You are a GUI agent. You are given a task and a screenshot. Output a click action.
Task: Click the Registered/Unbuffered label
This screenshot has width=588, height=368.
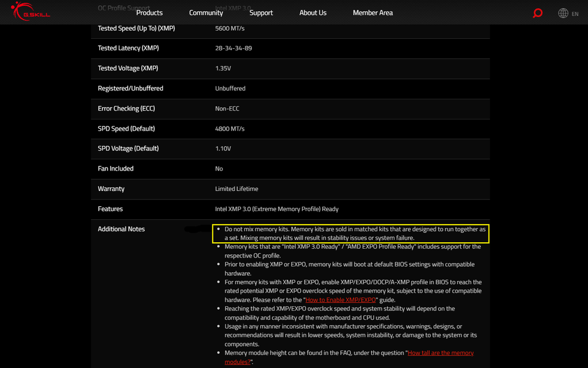(x=131, y=89)
